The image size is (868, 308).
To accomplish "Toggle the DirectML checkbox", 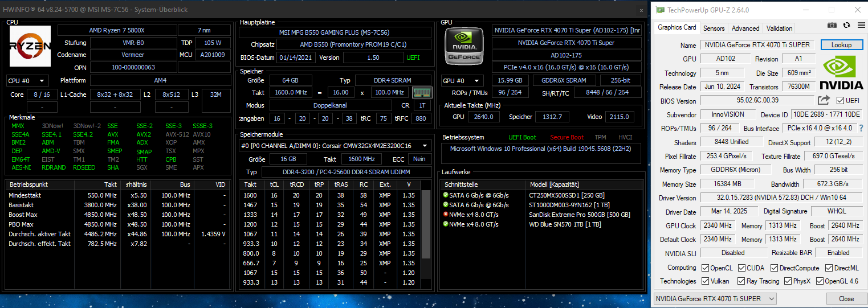I will point(829,268).
